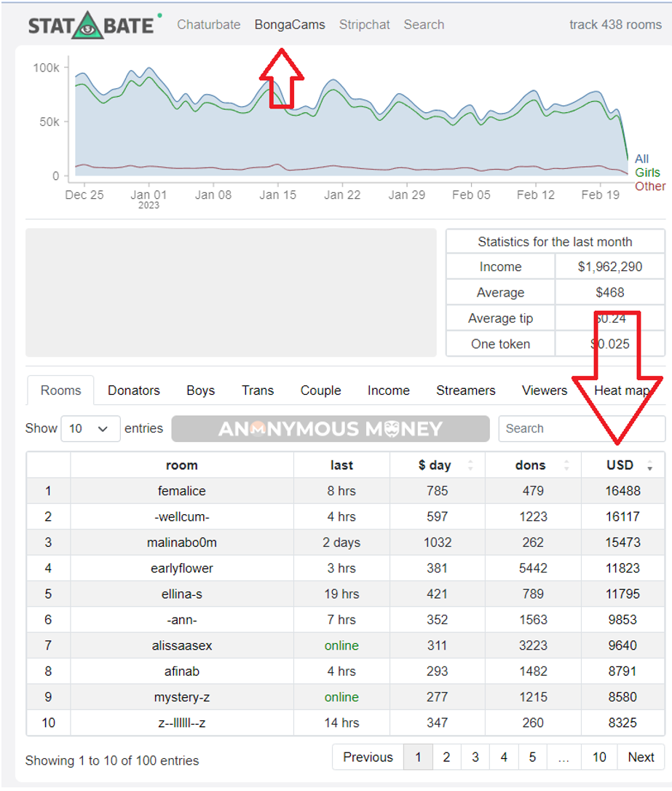Viewport: 672px width, 791px height.
Task: Toggle the All series chart legend
Action: point(641,159)
